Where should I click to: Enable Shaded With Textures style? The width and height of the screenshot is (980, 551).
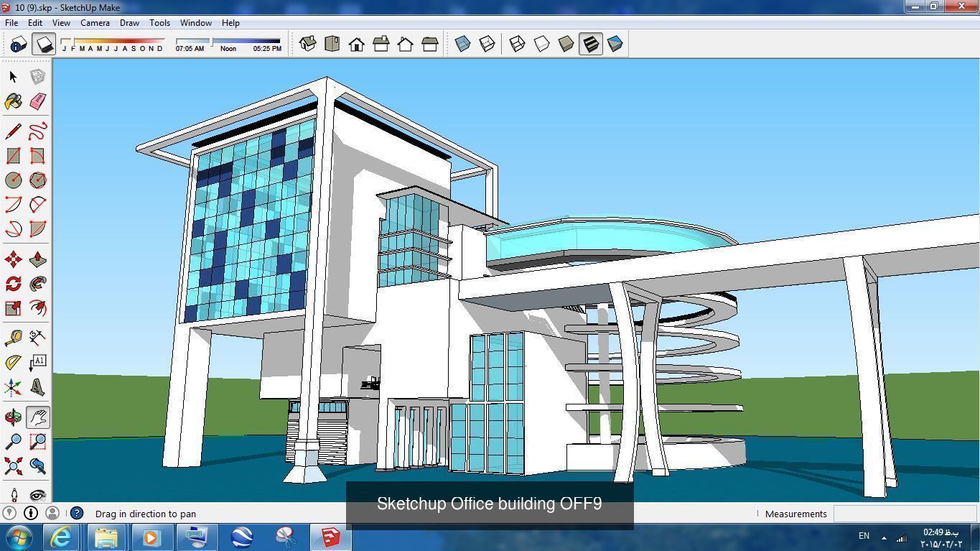tap(591, 45)
